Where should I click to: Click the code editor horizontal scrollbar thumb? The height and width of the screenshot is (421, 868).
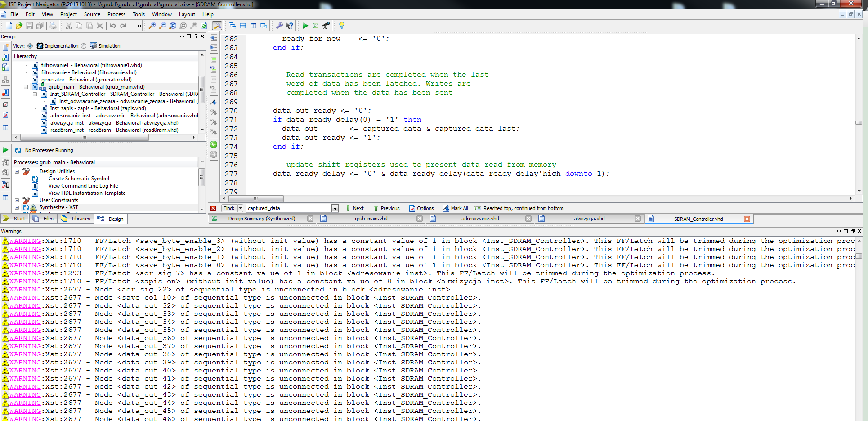(x=255, y=198)
